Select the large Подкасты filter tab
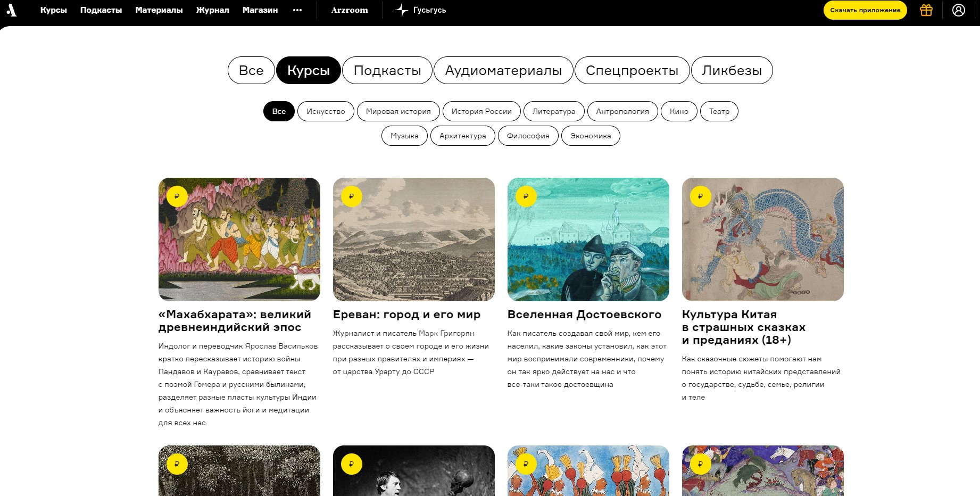 pyautogui.click(x=387, y=70)
